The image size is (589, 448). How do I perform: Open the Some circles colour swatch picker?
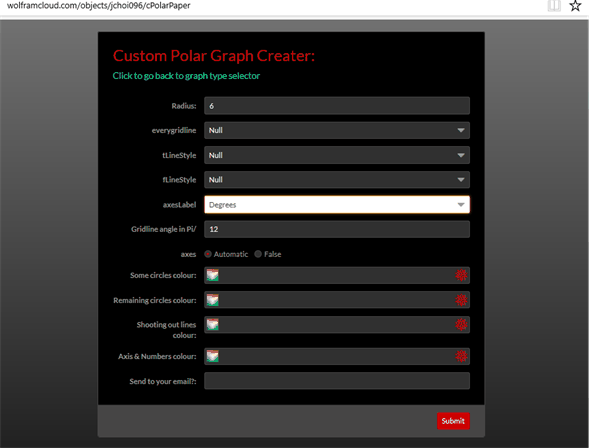point(213,275)
